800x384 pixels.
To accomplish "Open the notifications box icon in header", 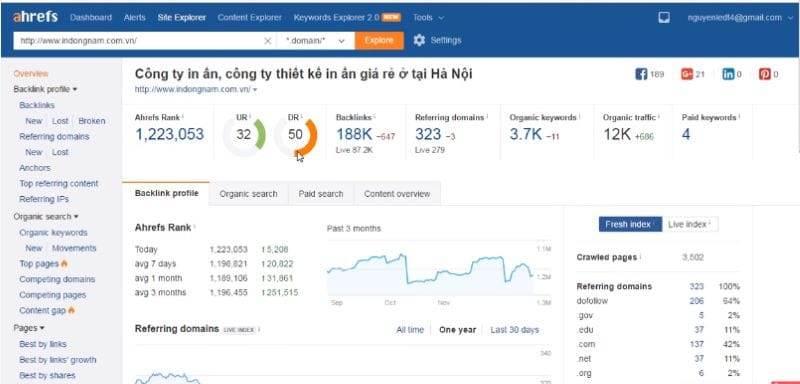I will [664, 17].
